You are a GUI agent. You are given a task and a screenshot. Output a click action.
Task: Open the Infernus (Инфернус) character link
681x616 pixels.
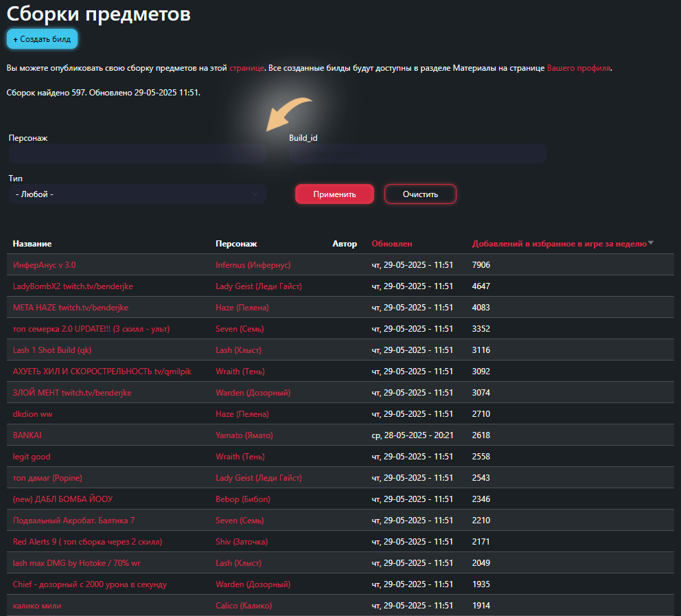point(253,265)
